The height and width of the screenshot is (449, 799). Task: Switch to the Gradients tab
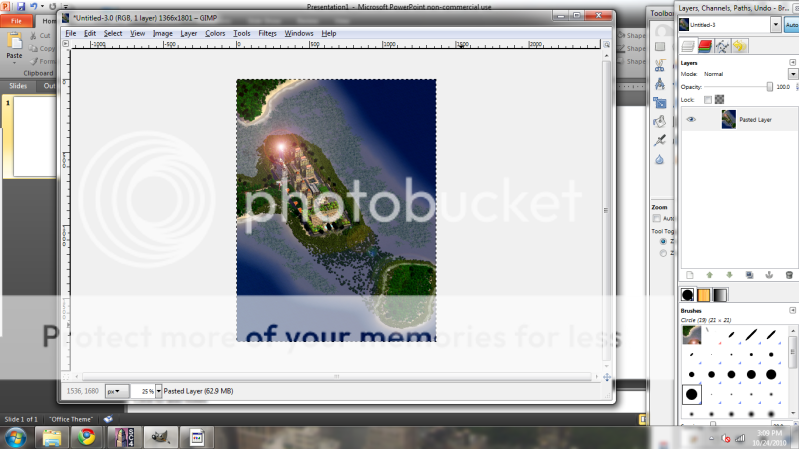point(720,295)
